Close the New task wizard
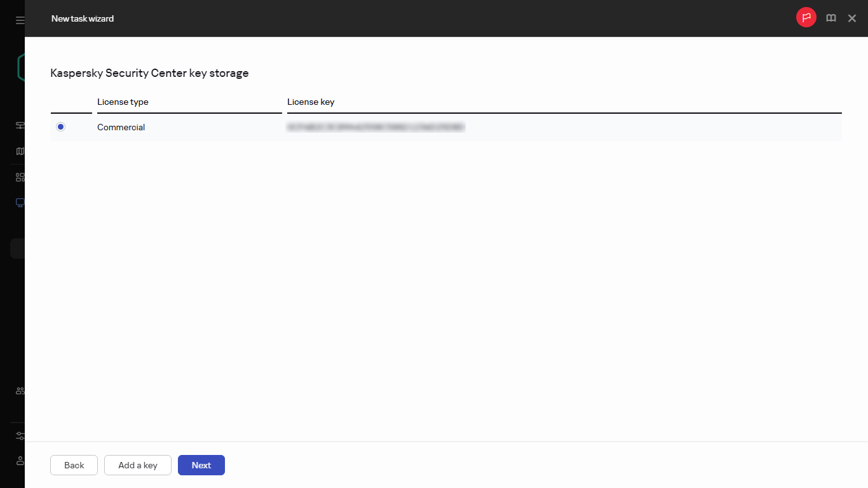Screen dimensions: 868x488 tap(852, 18)
